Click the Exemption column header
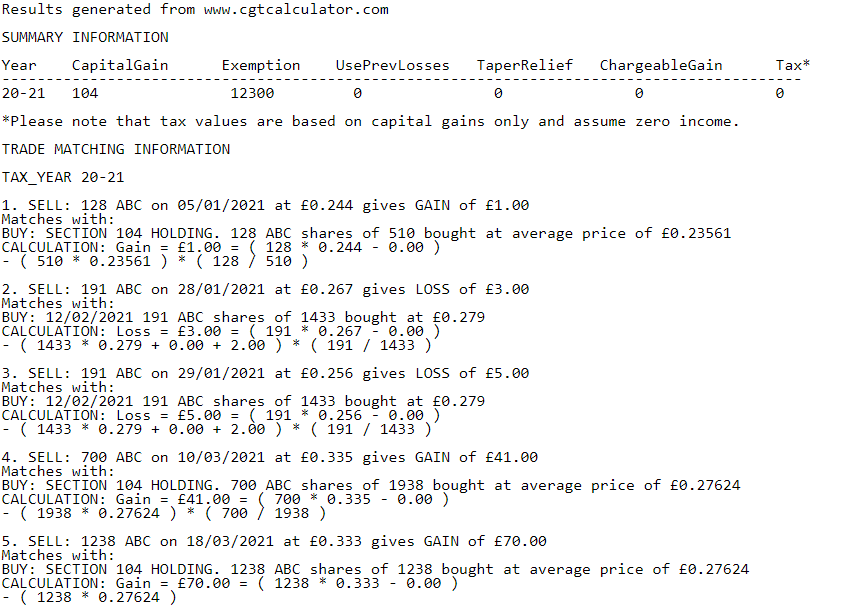This screenshot has height=610, width=842. pos(260,65)
